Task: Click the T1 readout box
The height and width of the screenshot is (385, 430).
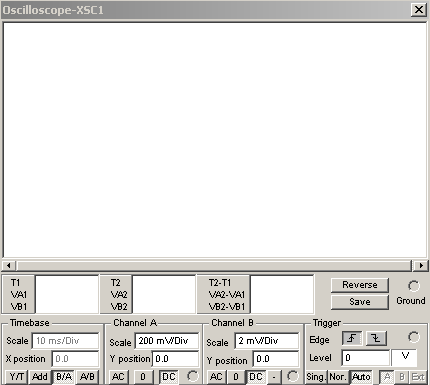Action: click(67, 294)
